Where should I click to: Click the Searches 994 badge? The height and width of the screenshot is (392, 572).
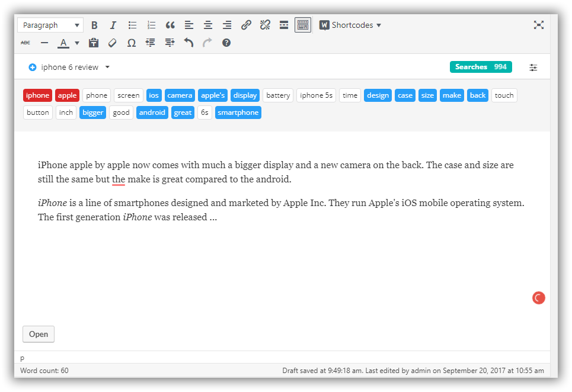tap(481, 67)
